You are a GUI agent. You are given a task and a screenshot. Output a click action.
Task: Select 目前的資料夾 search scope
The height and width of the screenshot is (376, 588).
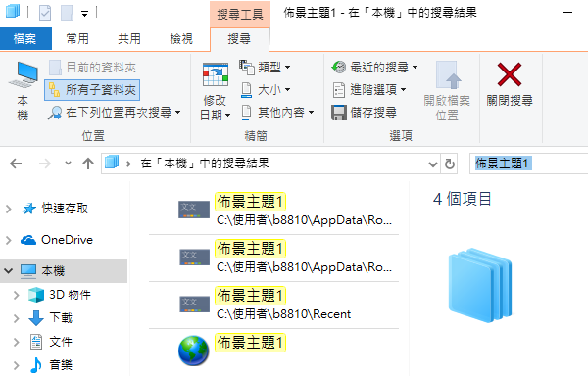click(x=93, y=68)
